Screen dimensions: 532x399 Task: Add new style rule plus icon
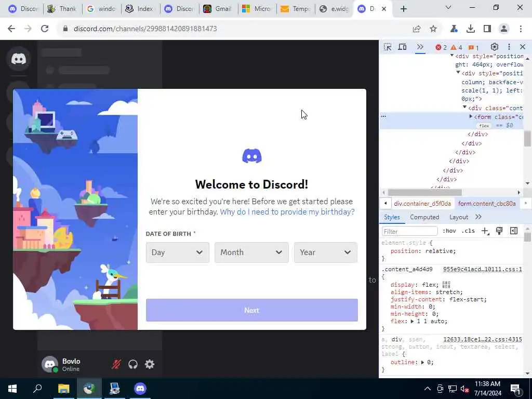485,231
